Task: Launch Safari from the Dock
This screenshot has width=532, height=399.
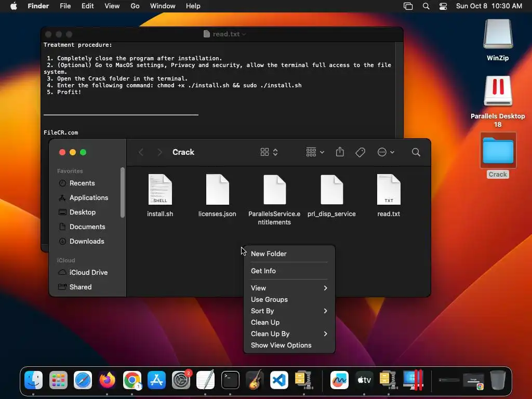Action: 83,380
